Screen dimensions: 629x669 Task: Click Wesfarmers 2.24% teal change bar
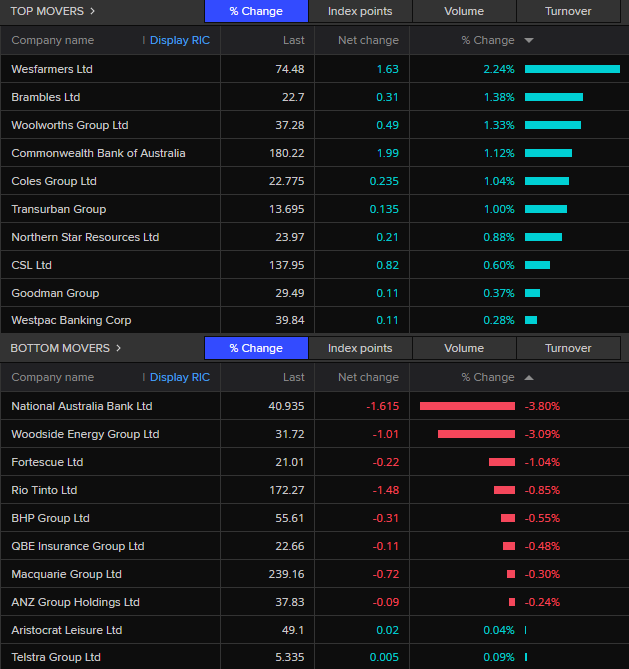(572, 69)
